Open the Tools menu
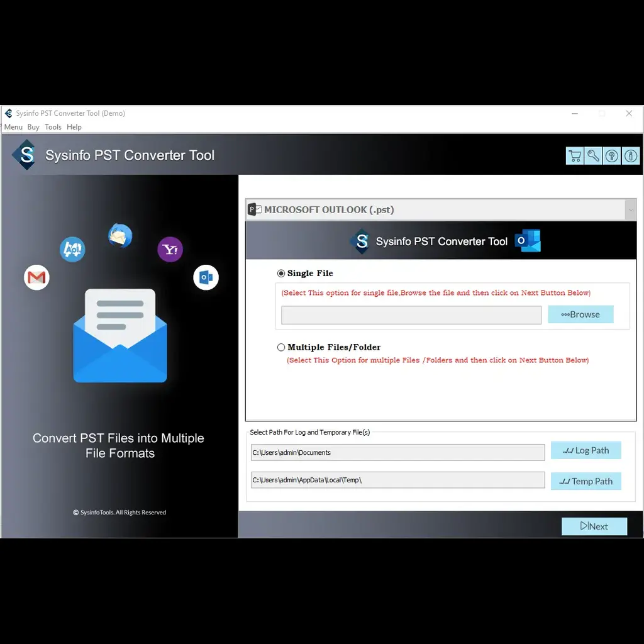This screenshot has width=644, height=644. (53, 127)
